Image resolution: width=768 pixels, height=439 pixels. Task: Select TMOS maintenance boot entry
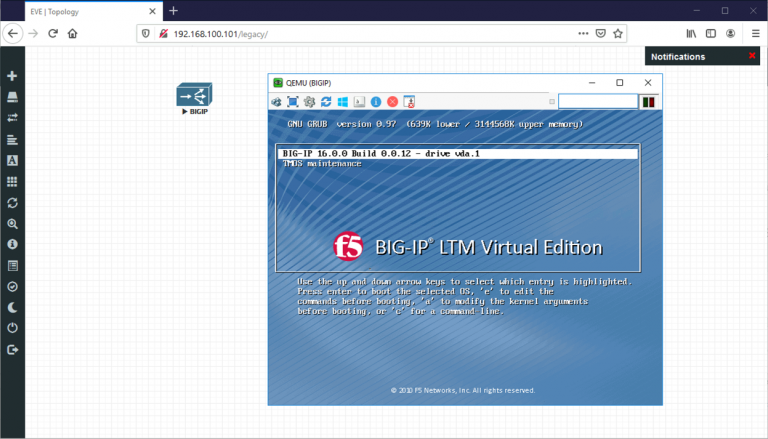(322, 164)
